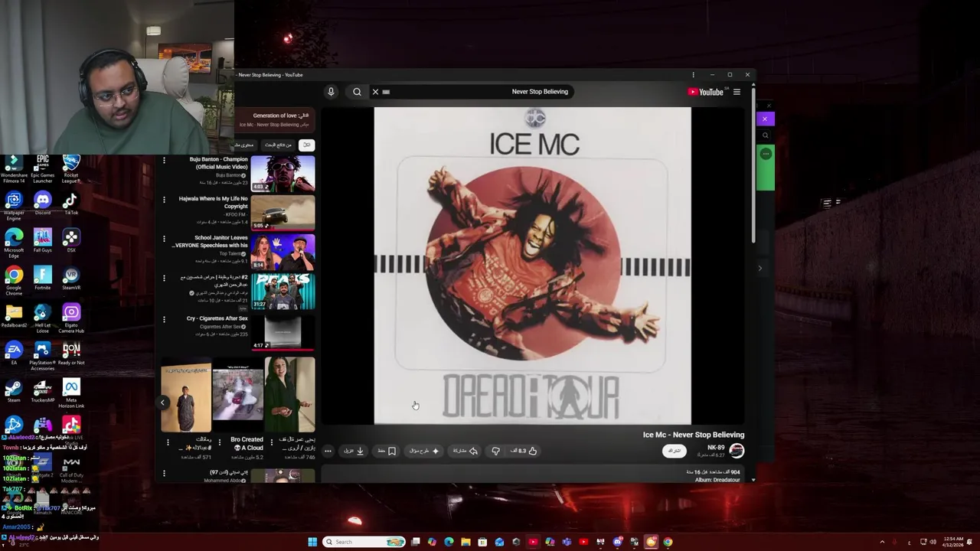Click the video title 'Ice Mc - Never Stop Believing'
The width and height of the screenshot is (980, 551).
coord(693,435)
